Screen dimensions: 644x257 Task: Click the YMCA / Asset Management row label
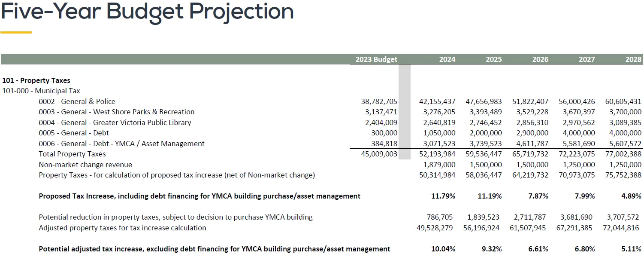tap(122, 144)
